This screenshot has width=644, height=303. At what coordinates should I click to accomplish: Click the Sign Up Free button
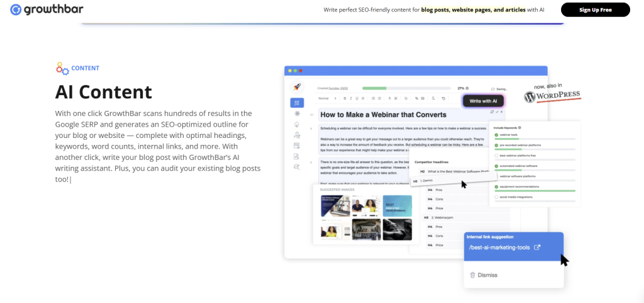595,10
